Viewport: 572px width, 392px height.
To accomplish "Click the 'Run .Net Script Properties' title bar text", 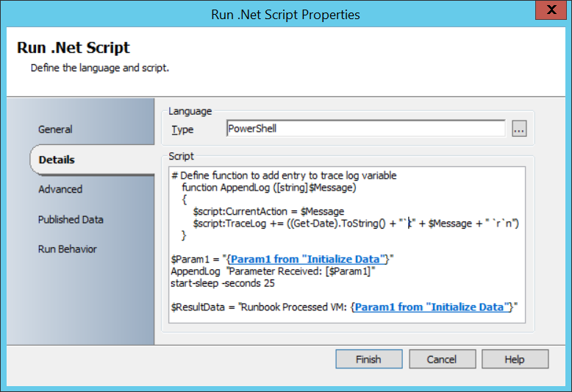I will tap(286, 15).
